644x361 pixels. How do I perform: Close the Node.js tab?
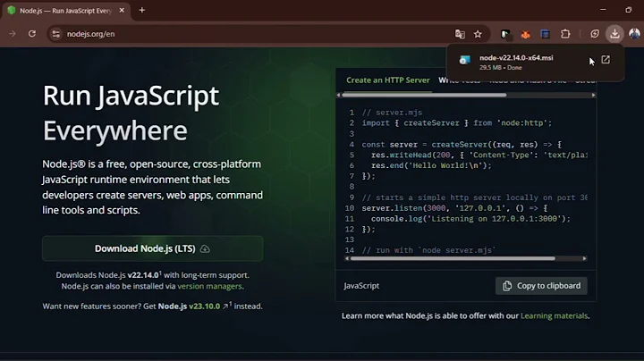[x=122, y=10]
